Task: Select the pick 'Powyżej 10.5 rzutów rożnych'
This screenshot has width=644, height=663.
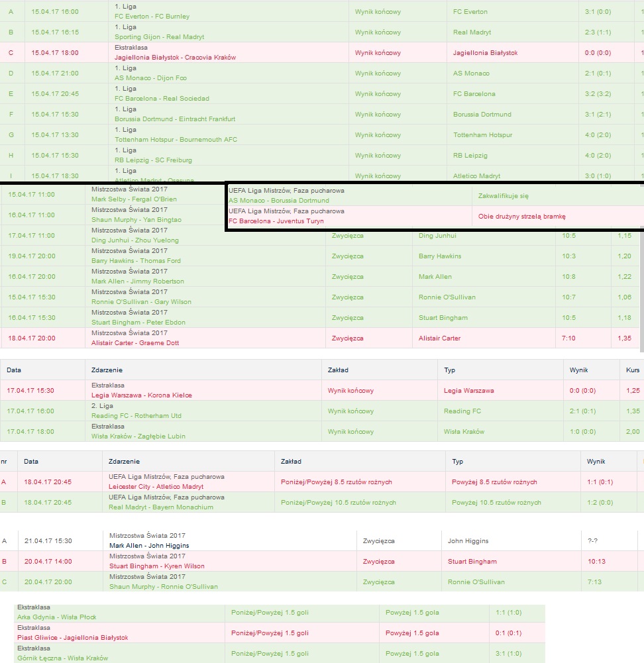Action: (496, 503)
